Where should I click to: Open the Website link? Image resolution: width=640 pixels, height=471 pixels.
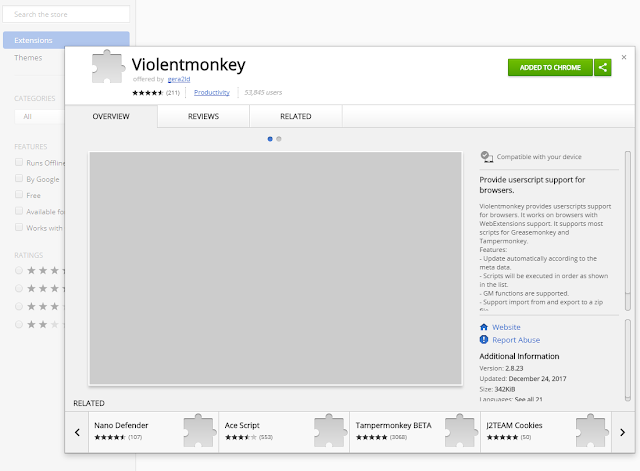(506, 327)
